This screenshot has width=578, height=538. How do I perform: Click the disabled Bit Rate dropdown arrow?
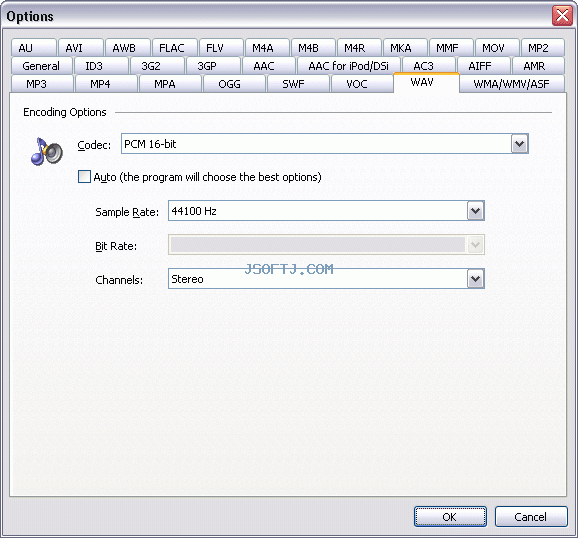tap(476, 245)
